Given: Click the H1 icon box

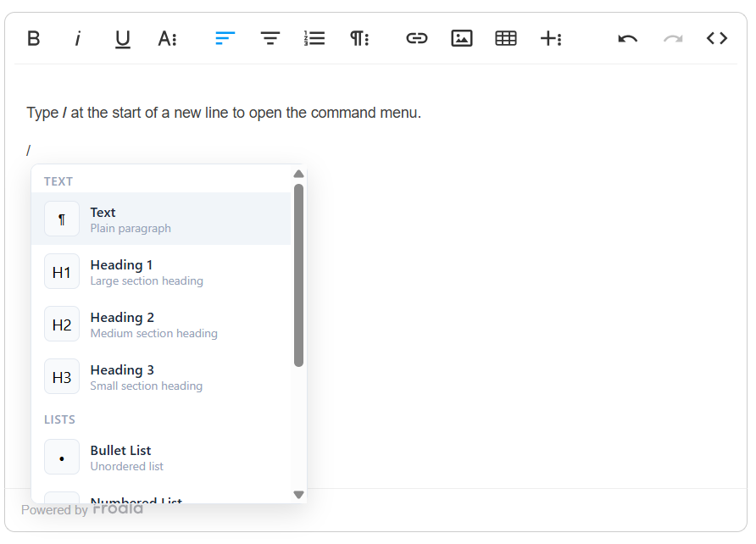Looking at the screenshot, I should tap(62, 271).
